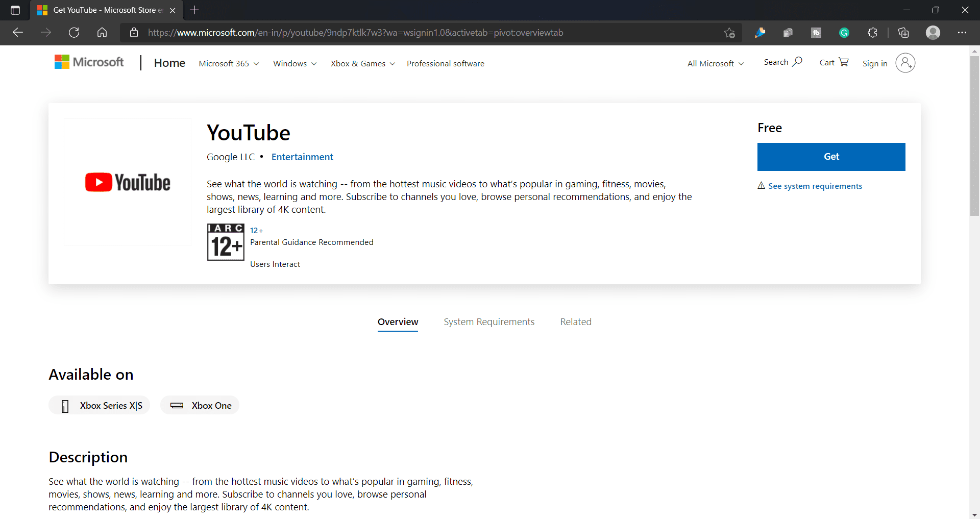980x519 pixels.
Task: Open the Grammarly extension icon
Action: pyautogui.click(x=844, y=33)
